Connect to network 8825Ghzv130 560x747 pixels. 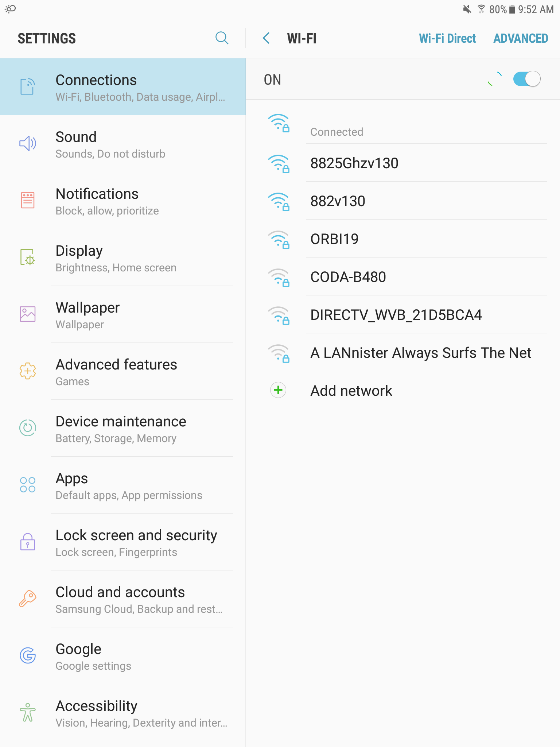[x=403, y=163]
